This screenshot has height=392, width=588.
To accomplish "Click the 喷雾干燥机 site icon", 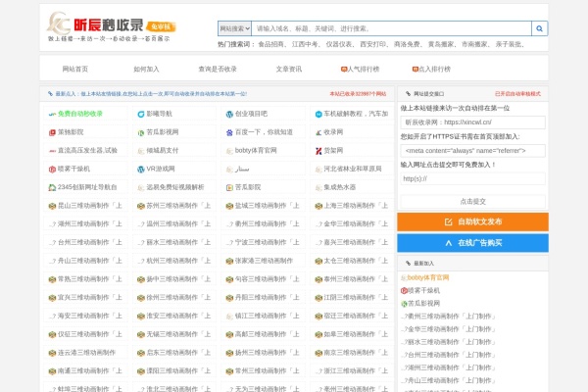I will tap(52, 169).
